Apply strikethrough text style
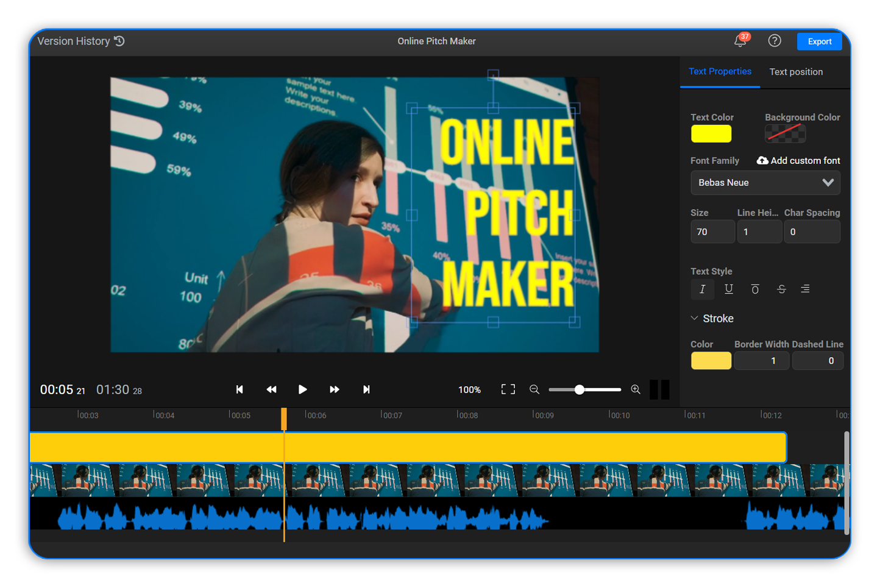The image size is (880, 588). tap(781, 289)
